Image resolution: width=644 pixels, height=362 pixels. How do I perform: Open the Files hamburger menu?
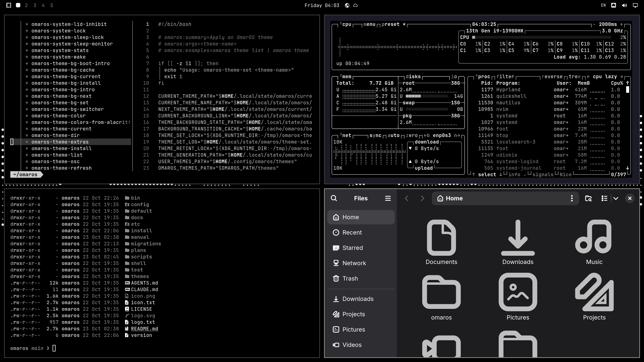point(388,198)
